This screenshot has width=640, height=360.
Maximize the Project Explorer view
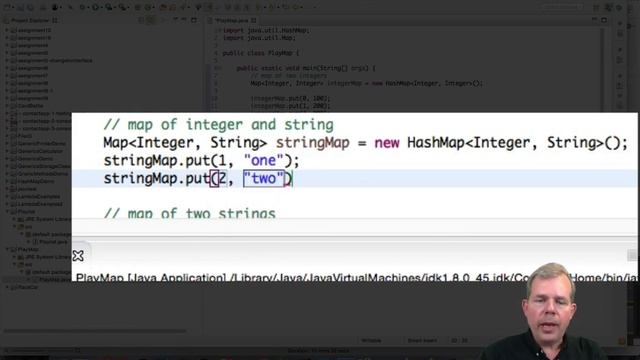194,20
